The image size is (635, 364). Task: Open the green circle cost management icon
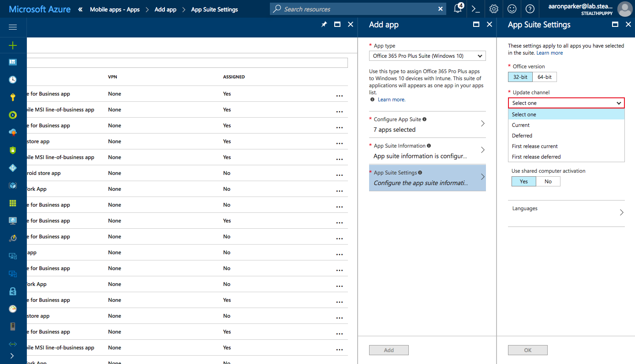click(x=13, y=115)
